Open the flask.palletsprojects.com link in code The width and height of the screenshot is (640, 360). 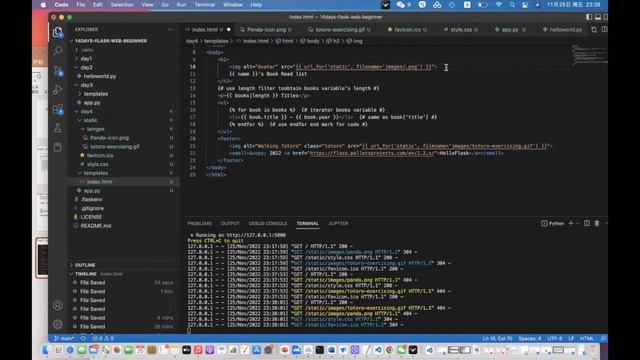coord(372,153)
